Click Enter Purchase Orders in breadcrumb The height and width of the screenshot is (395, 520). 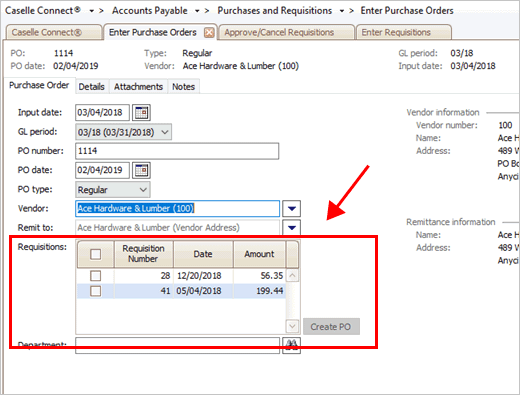tap(407, 11)
